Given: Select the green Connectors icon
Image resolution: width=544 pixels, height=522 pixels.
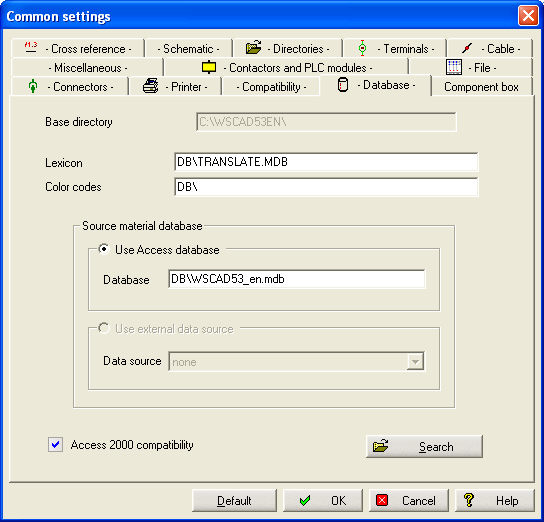Looking at the screenshot, I should point(33,86).
